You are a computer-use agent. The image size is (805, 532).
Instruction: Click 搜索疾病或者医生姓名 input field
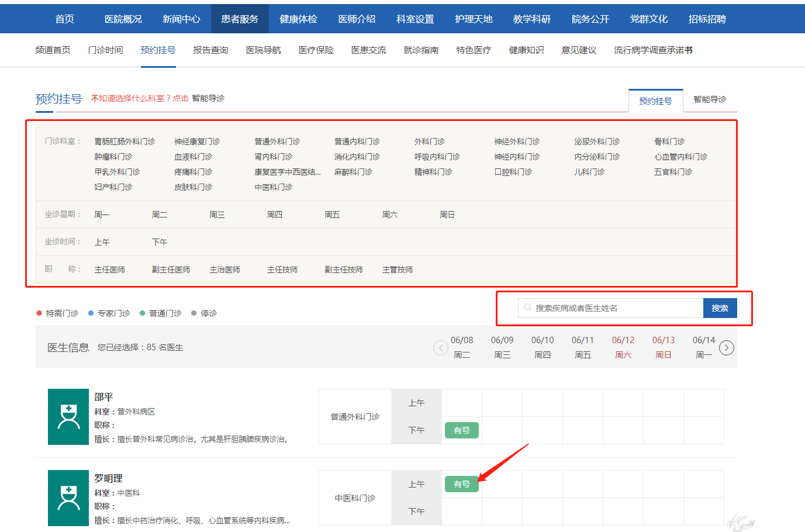click(x=610, y=308)
